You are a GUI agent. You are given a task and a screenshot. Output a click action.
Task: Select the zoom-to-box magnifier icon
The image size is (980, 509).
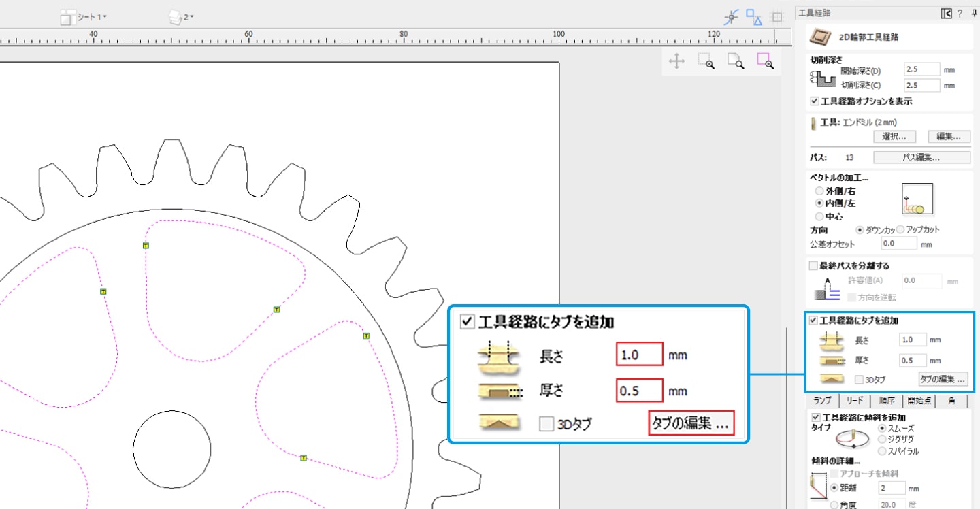point(706,62)
